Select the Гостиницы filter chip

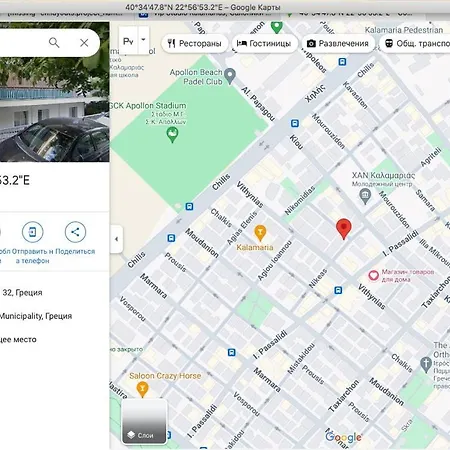(x=264, y=43)
